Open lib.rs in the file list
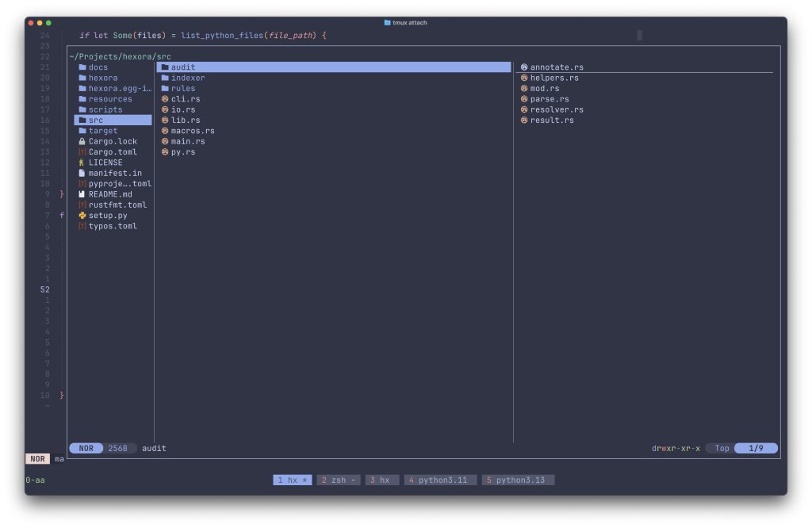This screenshot has height=528, width=812. (x=185, y=121)
